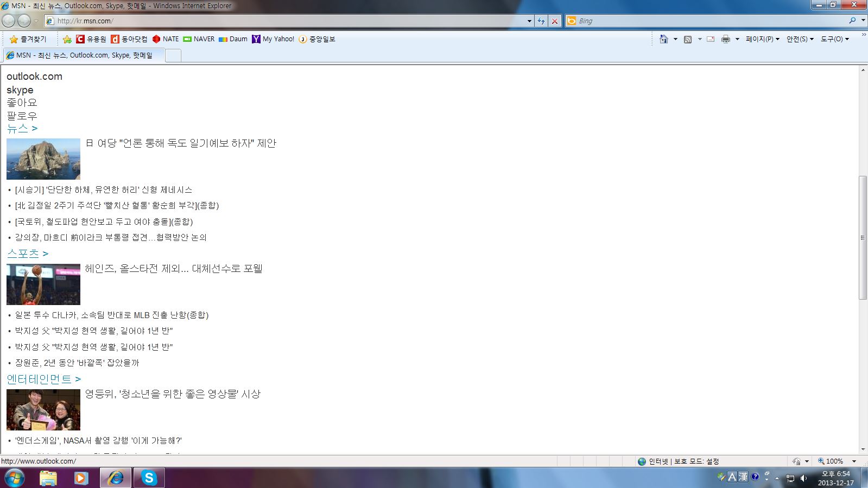Toggle the IME 'A' Korean/English input mode

tap(732, 477)
